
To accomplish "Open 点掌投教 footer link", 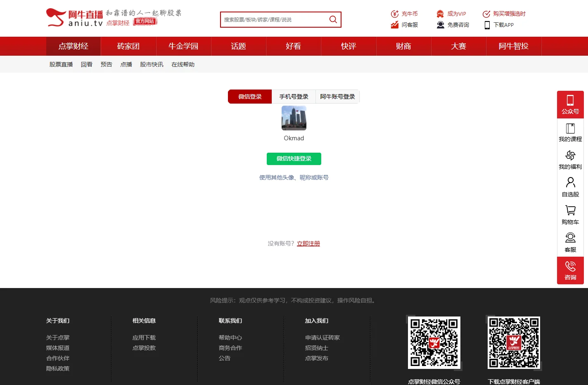I will click(144, 348).
